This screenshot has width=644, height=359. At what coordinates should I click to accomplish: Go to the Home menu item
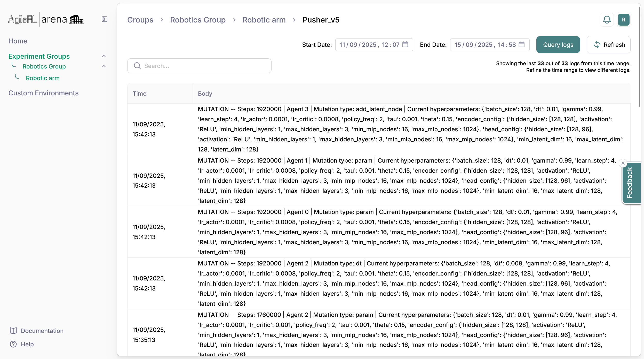point(18,41)
